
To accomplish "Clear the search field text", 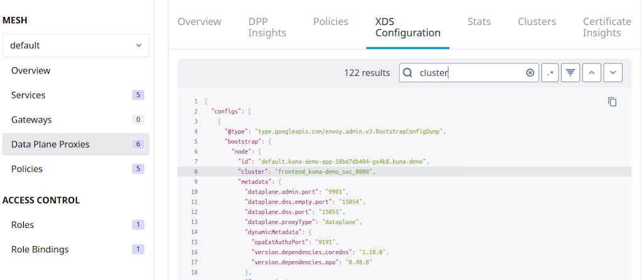I will [x=530, y=73].
